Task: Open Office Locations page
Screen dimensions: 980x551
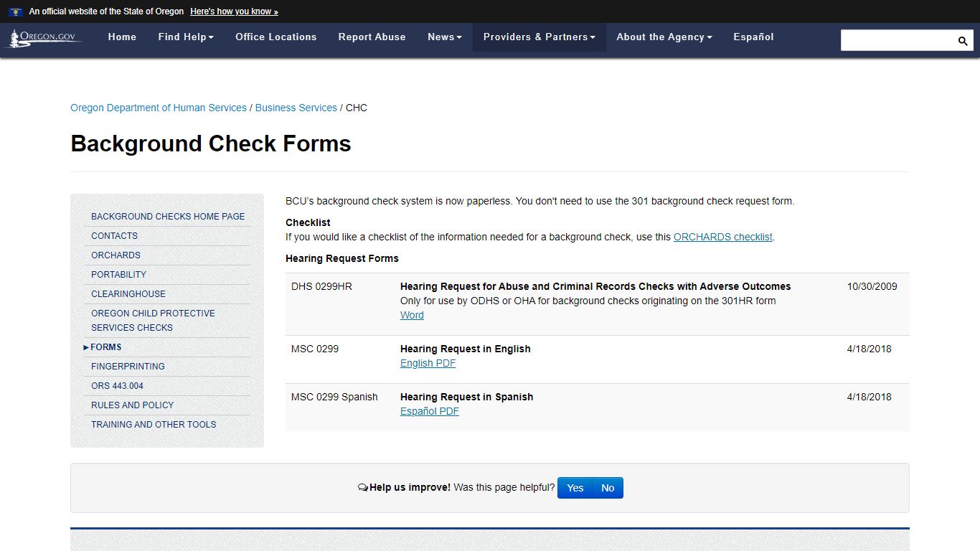Action: click(276, 37)
